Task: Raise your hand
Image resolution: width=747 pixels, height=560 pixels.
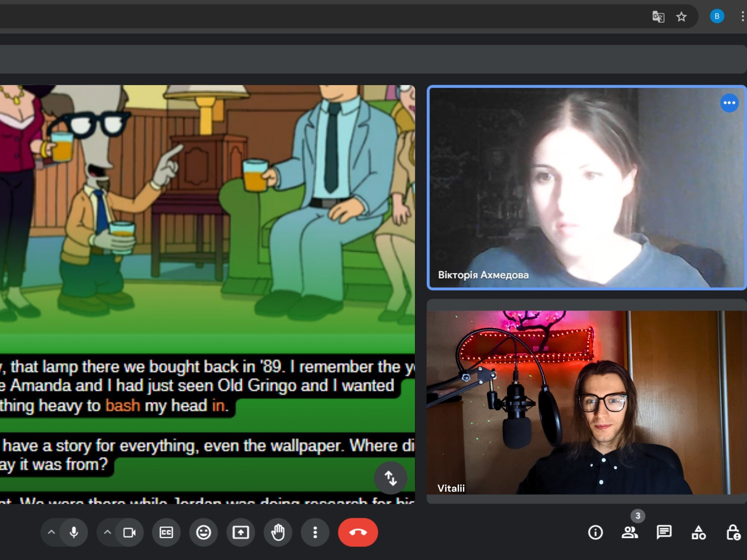Action: click(278, 532)
